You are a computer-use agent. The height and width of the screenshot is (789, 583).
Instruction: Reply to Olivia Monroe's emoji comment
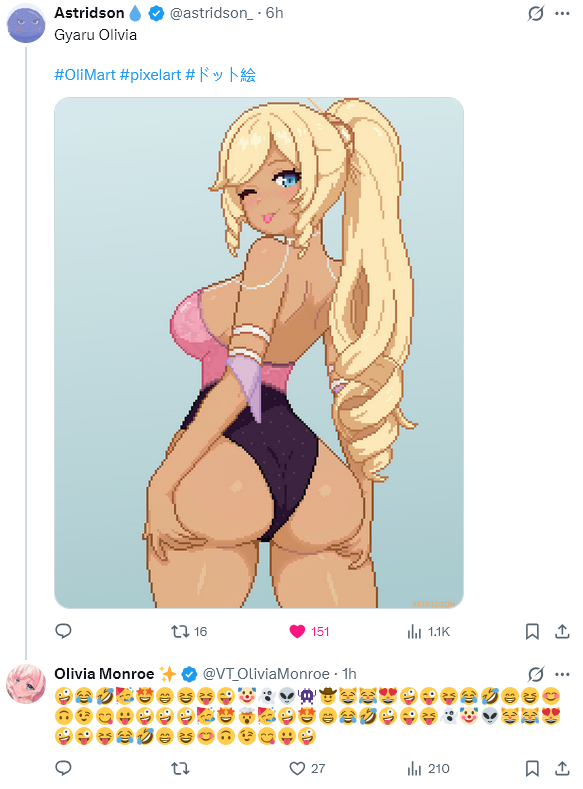[x=63, y=768]
